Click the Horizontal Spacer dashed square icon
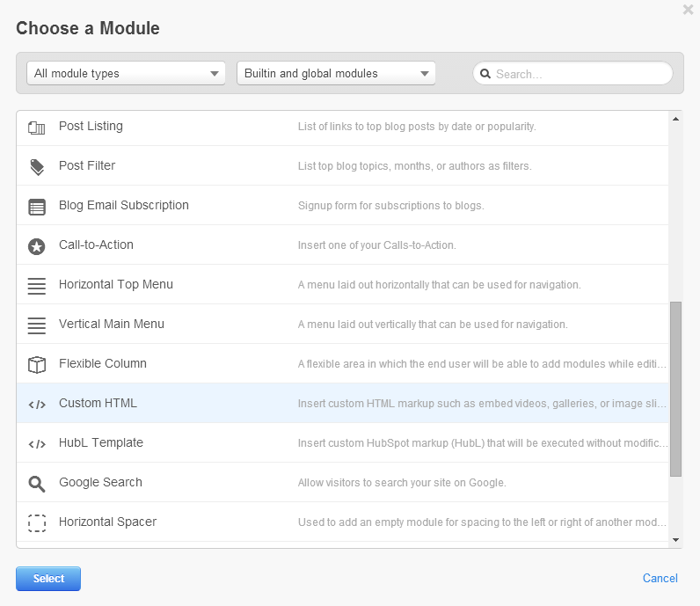 [37, 523]
